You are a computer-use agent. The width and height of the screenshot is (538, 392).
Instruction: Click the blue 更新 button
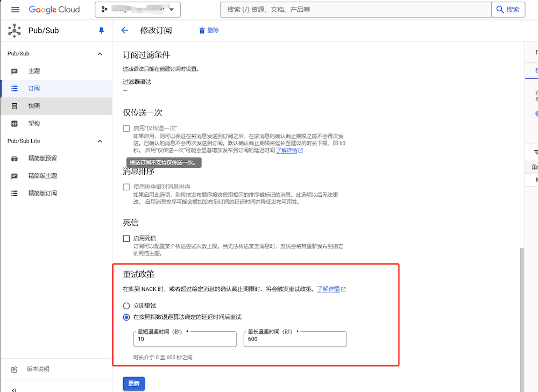(x=133, y=383)
